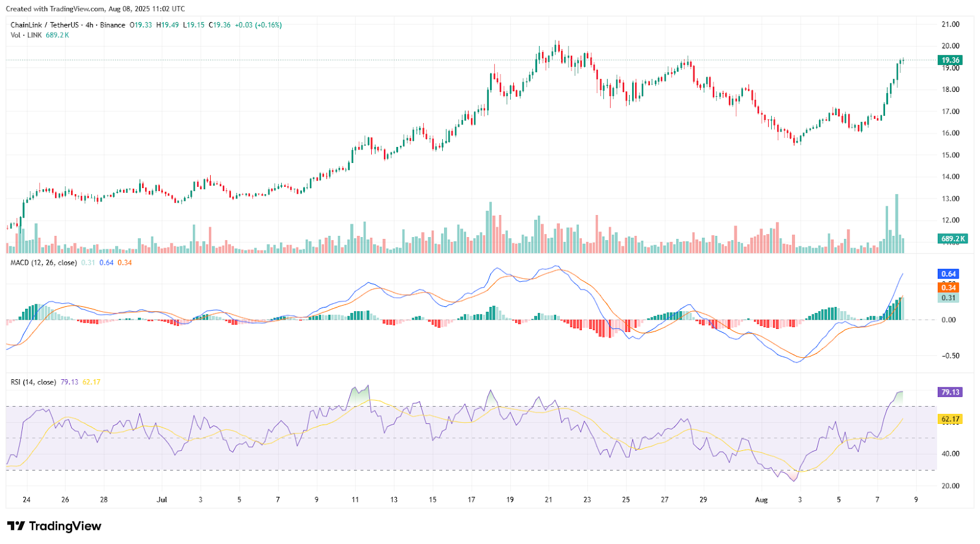Click the 17 date label on time axis
The image size is (980, 544).
(x=471, y=500)
